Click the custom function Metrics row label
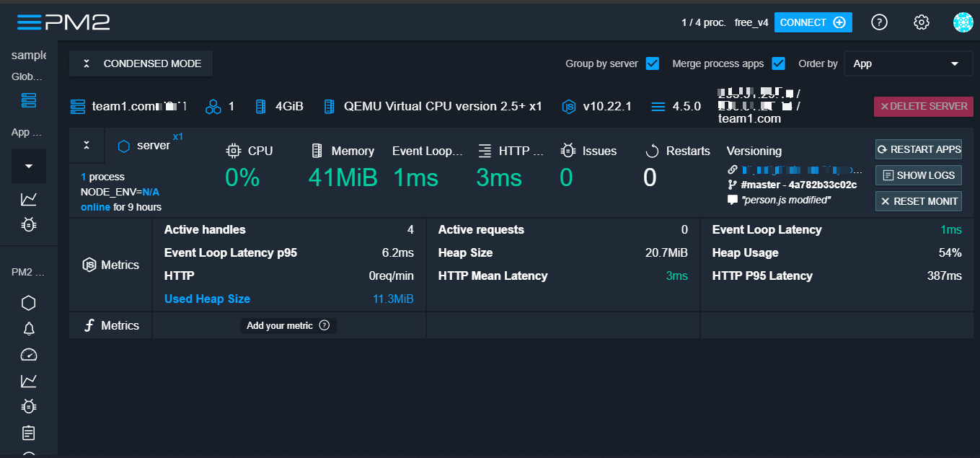980x458 pixels. coord(111,325)
